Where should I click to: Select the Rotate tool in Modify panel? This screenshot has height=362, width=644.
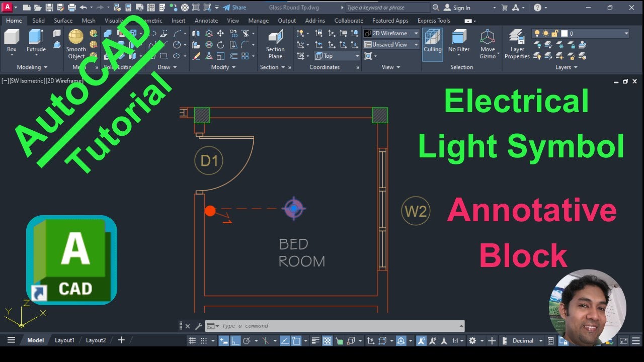pyautogui.click(x=220, y=45)
